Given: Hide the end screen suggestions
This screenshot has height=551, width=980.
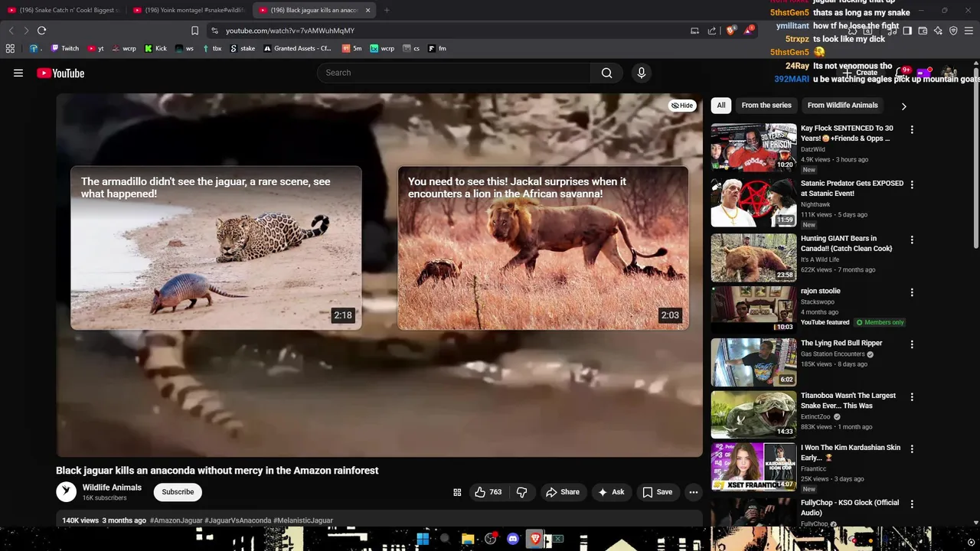Looking at the screenshot, I should (682, 106).
